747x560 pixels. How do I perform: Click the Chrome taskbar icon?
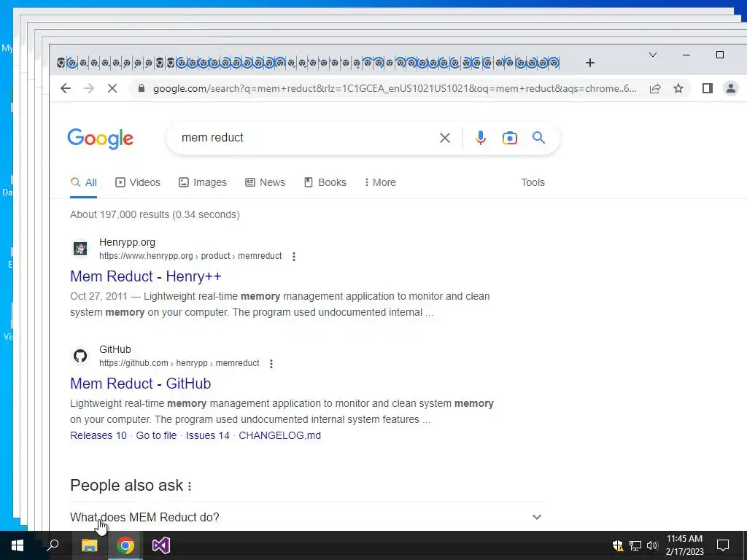coord(125,545)
